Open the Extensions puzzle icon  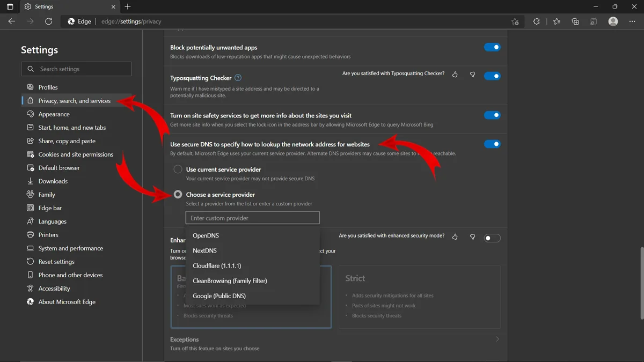coord(536,21)
